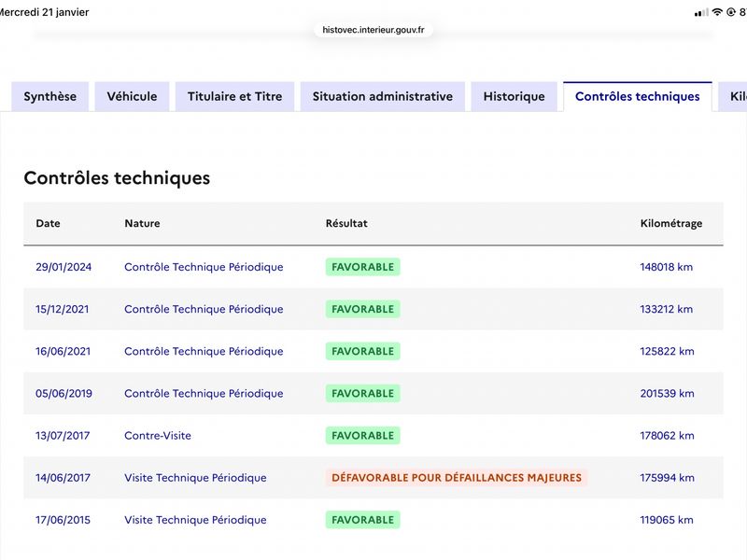This screenshot has width=747, height=560.
Task: Open the Synthèse tab
Action: coord(50,96)
